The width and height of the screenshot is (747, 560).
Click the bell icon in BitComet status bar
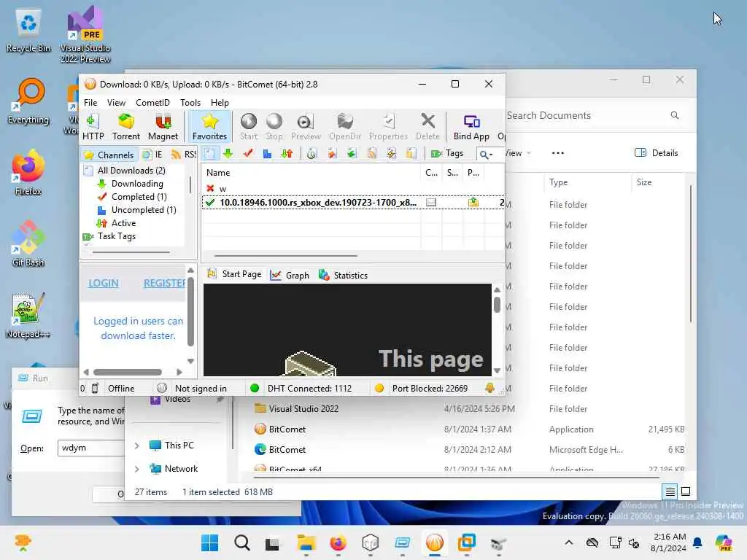(489, 389)
